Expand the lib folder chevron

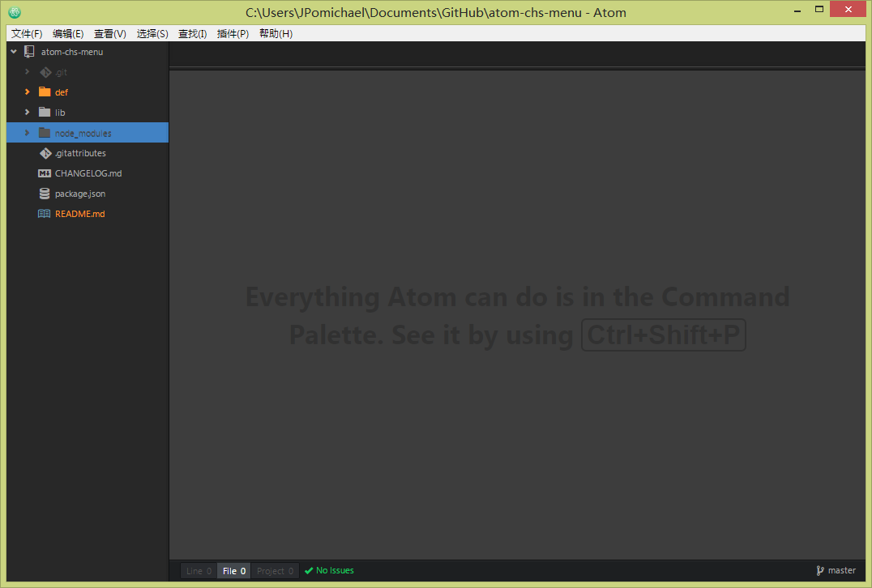click(27, 113)
